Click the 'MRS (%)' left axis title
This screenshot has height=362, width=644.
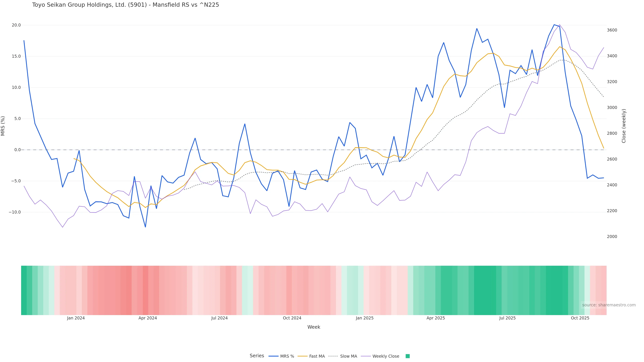[x=3, y=126]
